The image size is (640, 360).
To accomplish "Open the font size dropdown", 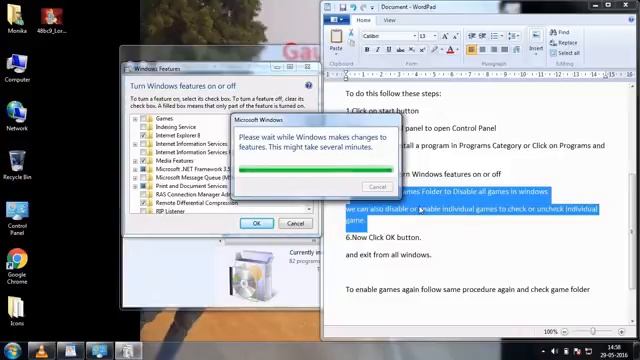I will tap(435, 36).
